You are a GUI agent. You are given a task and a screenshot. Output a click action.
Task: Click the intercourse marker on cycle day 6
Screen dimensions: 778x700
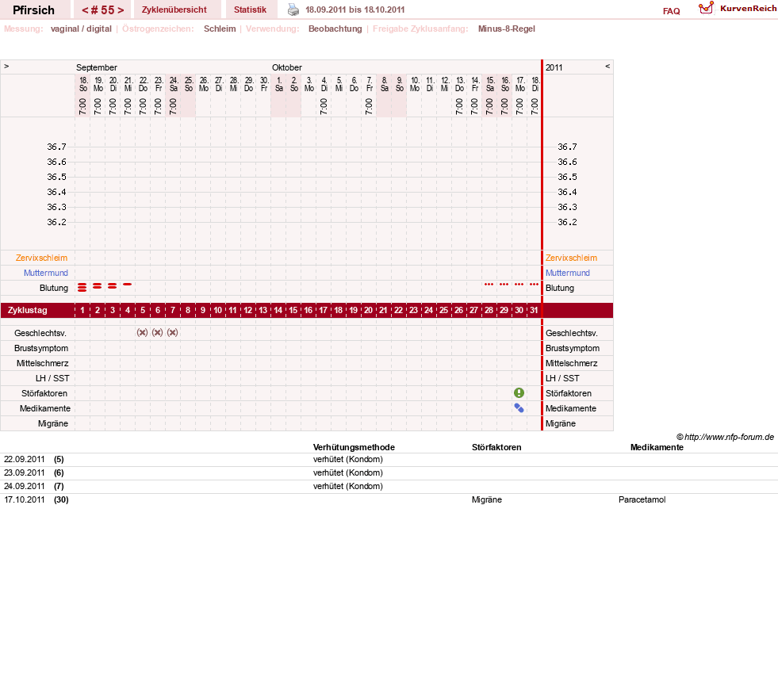(x=157, y=332)
